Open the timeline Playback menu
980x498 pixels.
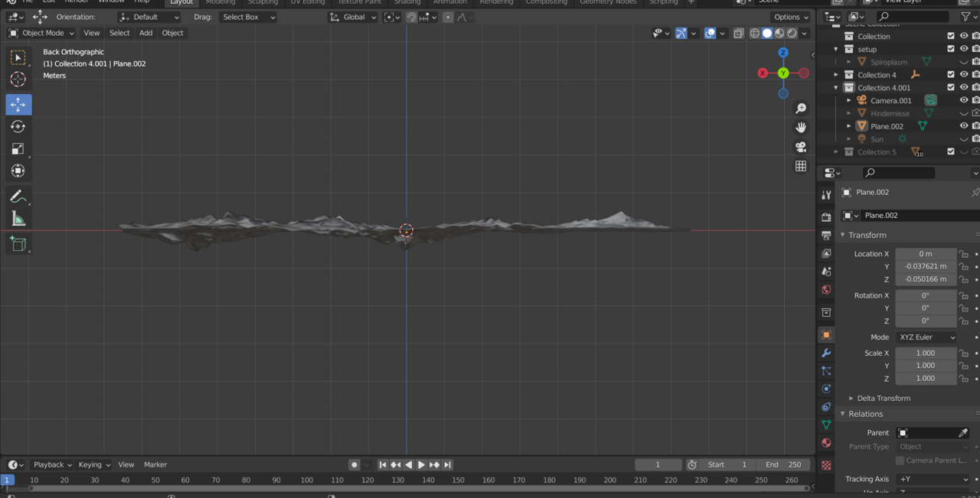52,464
